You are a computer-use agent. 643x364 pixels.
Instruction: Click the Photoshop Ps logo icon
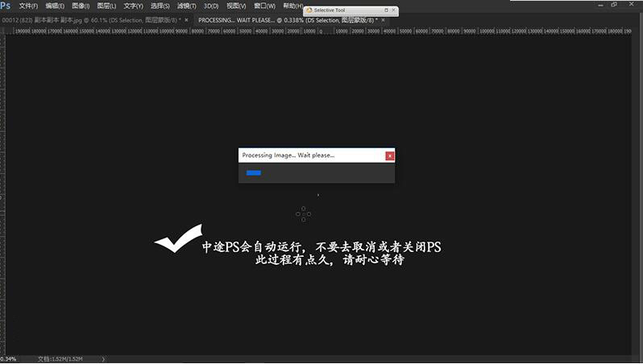pos(6,6)
